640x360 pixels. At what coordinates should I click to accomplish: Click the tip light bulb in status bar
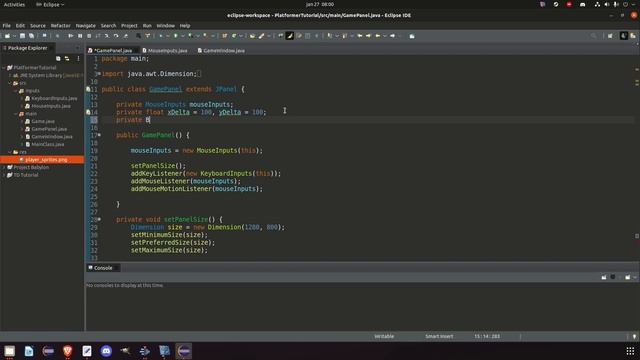[634, 337]
